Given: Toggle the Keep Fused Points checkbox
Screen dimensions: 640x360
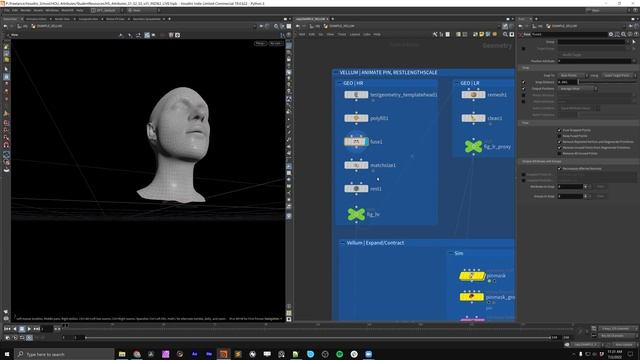Looking at the screenshot, I should pyautogui.click(x=560, y=136).
